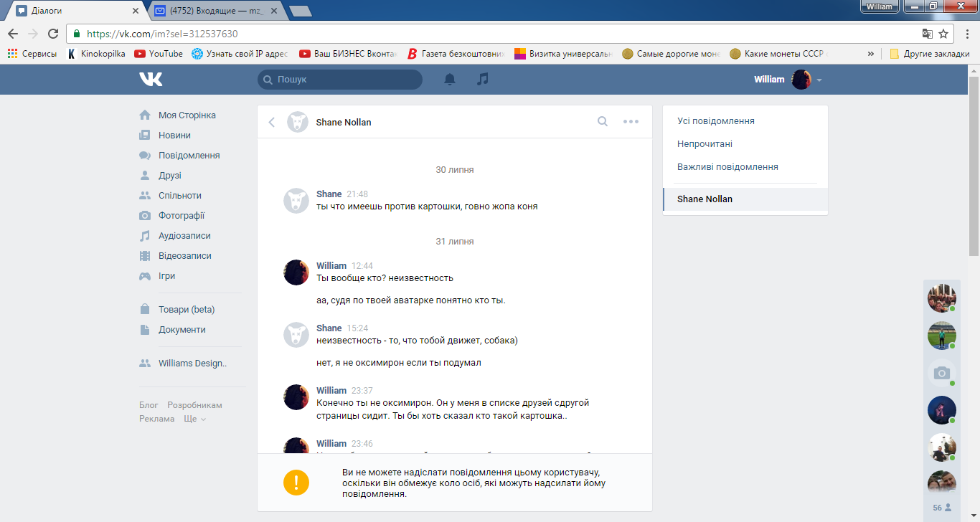Open the music note player icon
This screenshot has height=522, width=980.
click(x=483, y=80)
